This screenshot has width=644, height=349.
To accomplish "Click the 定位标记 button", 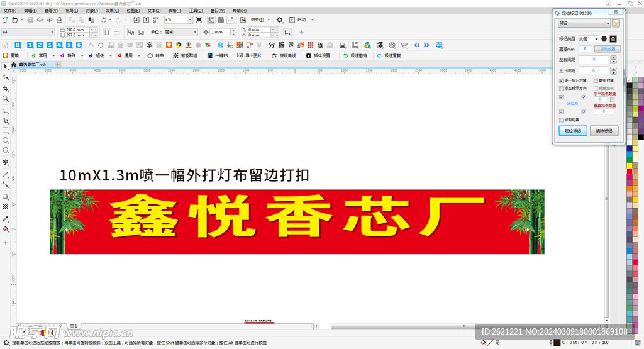I will (572, 131).
